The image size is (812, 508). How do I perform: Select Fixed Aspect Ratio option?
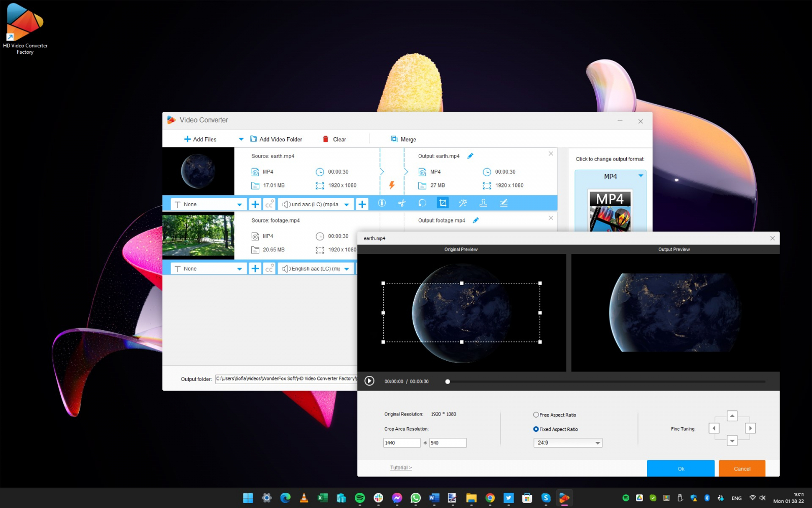tap(556, 429)
